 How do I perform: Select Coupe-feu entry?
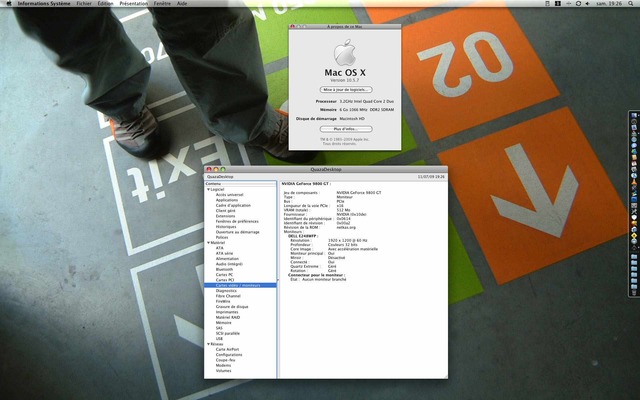coord(226,360)
